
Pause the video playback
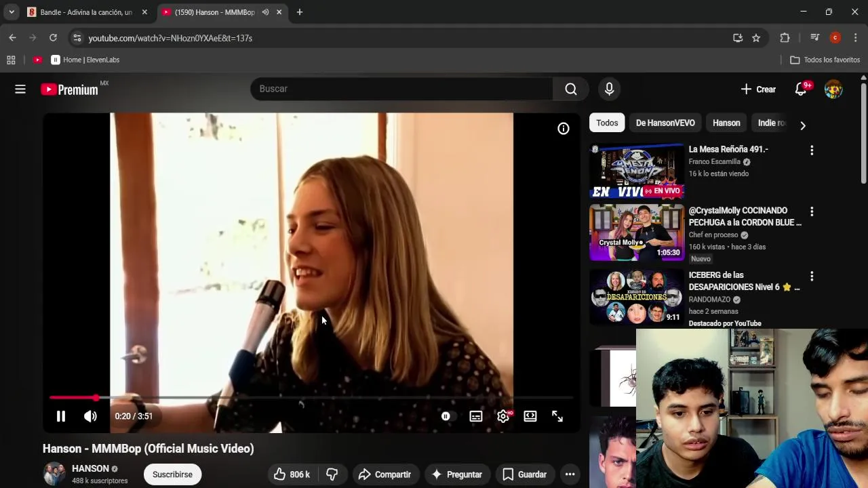tap(60, 416)
